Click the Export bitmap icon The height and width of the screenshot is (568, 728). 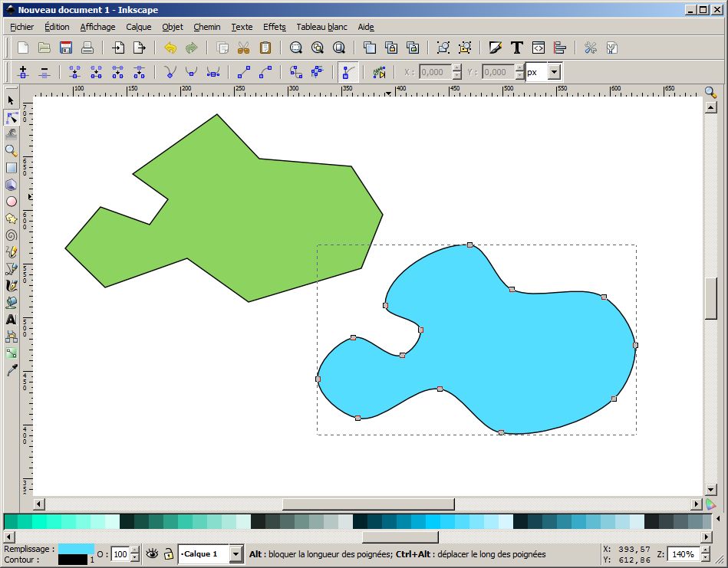140,48
